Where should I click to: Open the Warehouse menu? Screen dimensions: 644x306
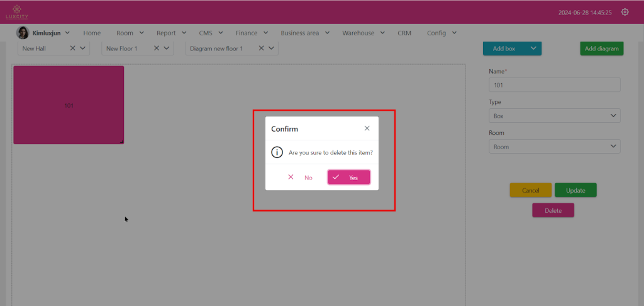tap(364, 33)
